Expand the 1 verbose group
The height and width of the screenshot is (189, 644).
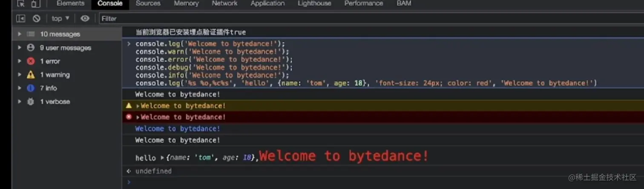[19, 102]
